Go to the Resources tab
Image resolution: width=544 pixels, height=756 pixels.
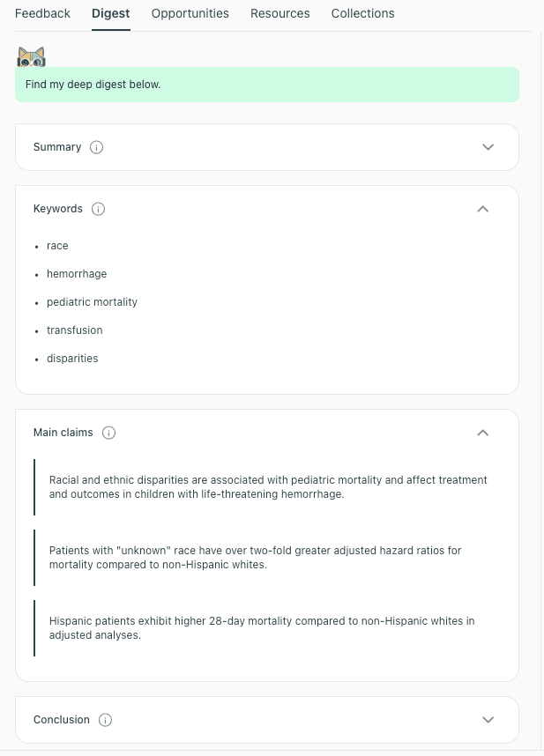click(280, 13)
